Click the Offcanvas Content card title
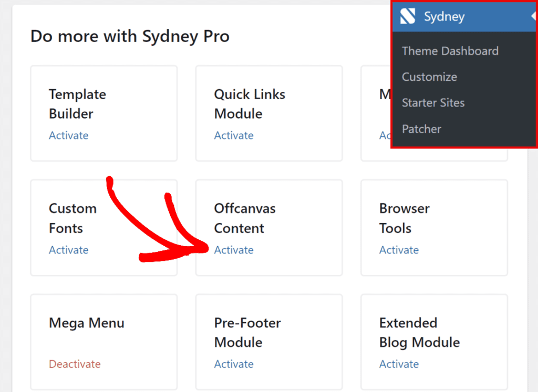 244,218
